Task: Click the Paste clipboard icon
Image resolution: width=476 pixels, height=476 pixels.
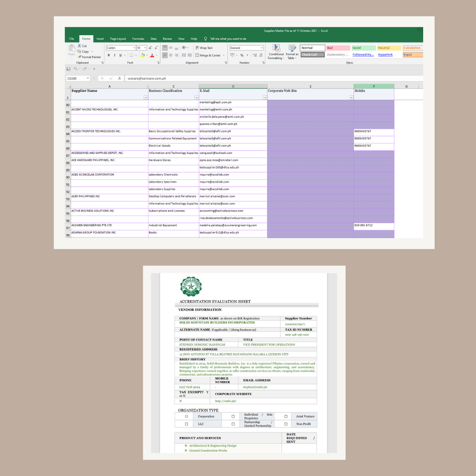Action: [72, 48]
